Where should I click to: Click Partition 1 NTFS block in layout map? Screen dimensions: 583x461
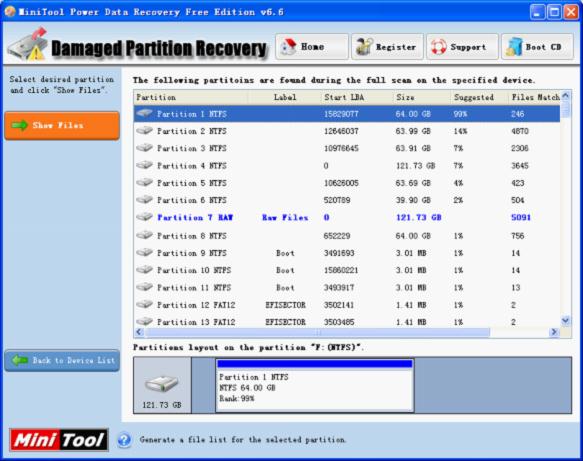click(x=315, y=385)
